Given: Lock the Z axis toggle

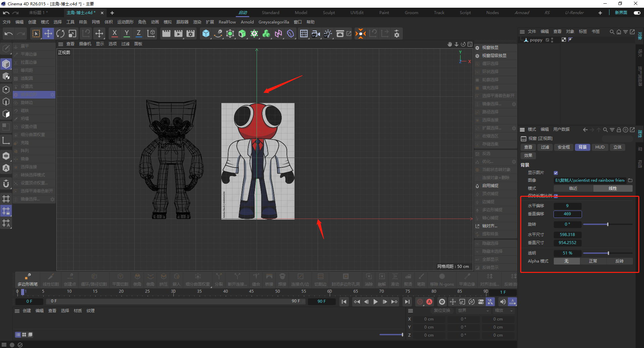Looking at the screenshot, I should [x=139, y=34].
